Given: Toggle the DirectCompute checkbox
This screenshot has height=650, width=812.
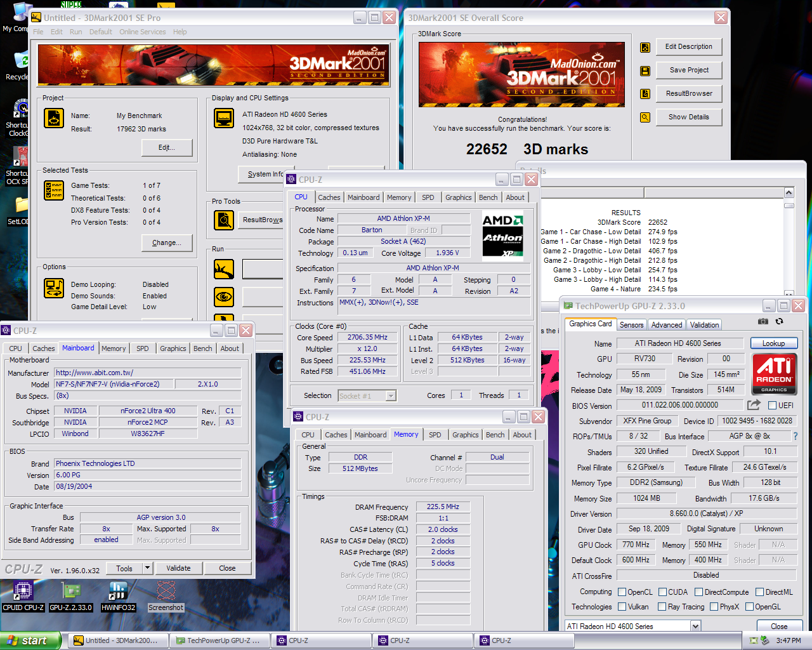Looking at the screenshot, I should (x=698, y=592).
